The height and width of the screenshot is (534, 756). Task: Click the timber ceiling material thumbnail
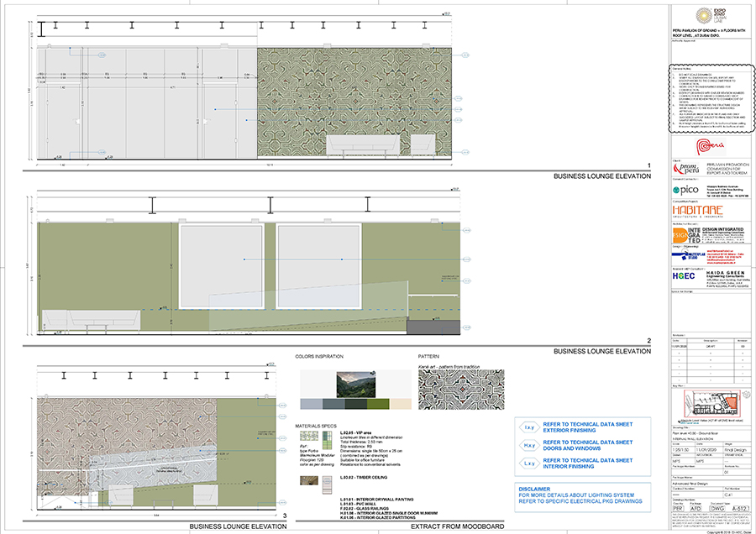coord(309,480)
